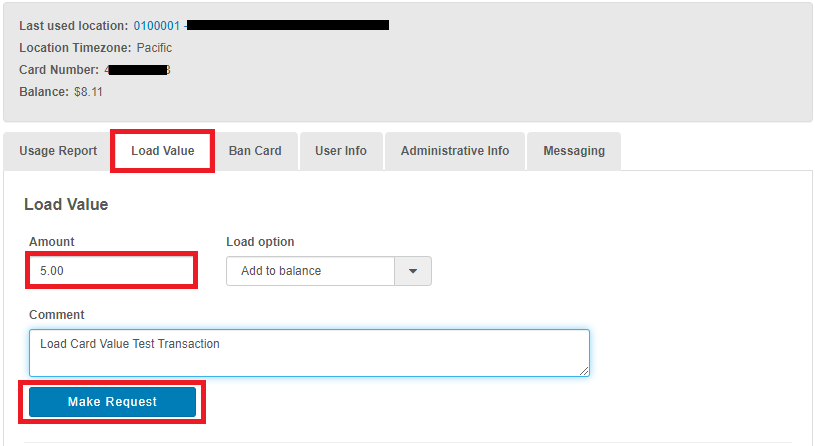This screenshot has width=815, height=446.
Task: Click the Amount field showing 5.00
Action: (111, 271)
